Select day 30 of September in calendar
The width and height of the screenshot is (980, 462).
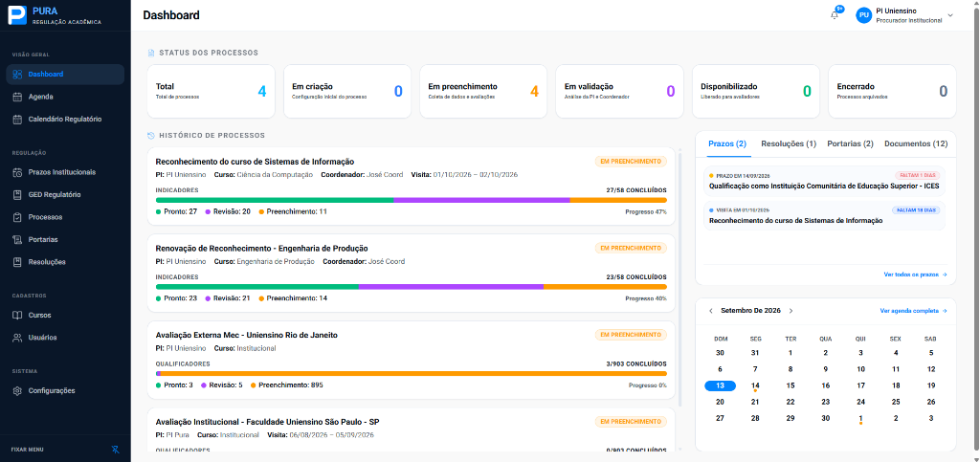pyautogui.click(x=826, y=418)
